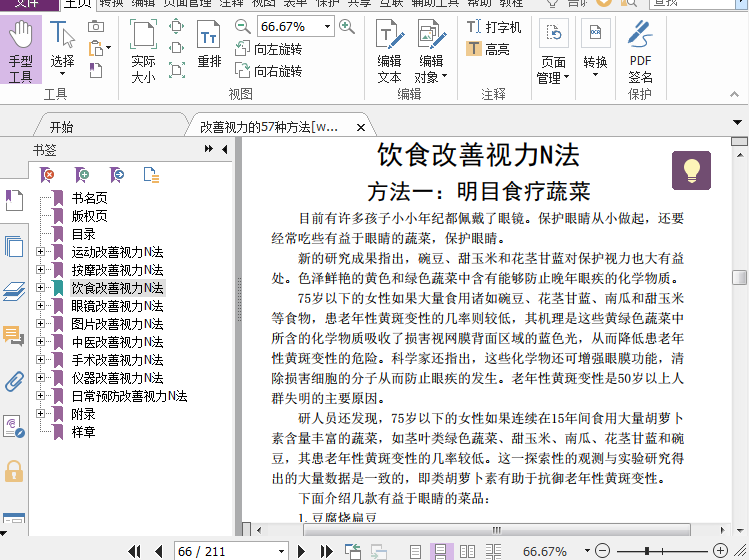Collapse the bookmarks panel left arrow
Image resolution: width=749 pixels, height=560 pixels.
(225, 150)
